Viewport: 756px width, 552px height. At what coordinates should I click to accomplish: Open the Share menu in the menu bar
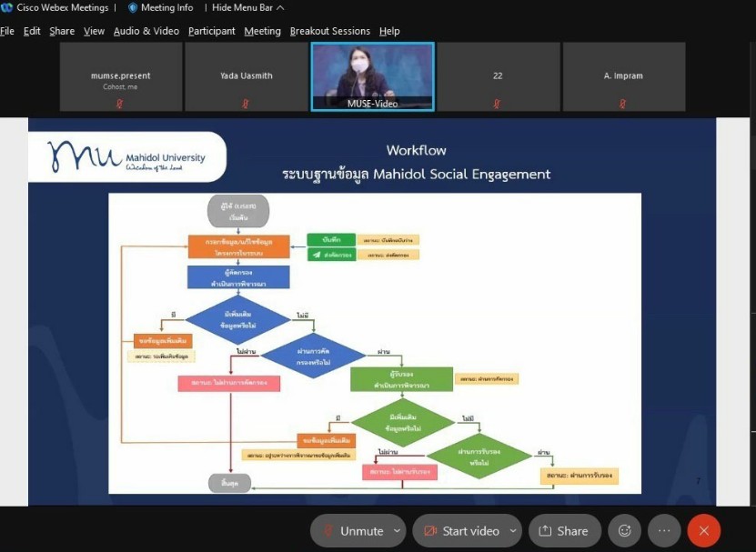tap(62, 31)
